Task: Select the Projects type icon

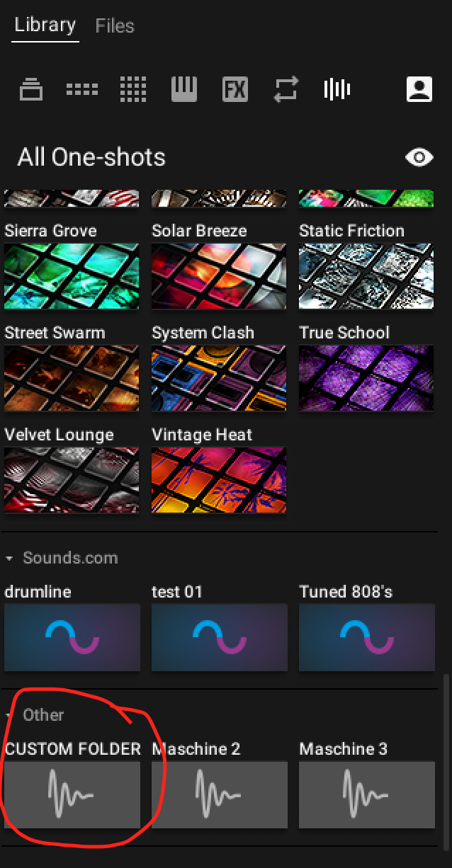Action: click(x=31, y=90)
